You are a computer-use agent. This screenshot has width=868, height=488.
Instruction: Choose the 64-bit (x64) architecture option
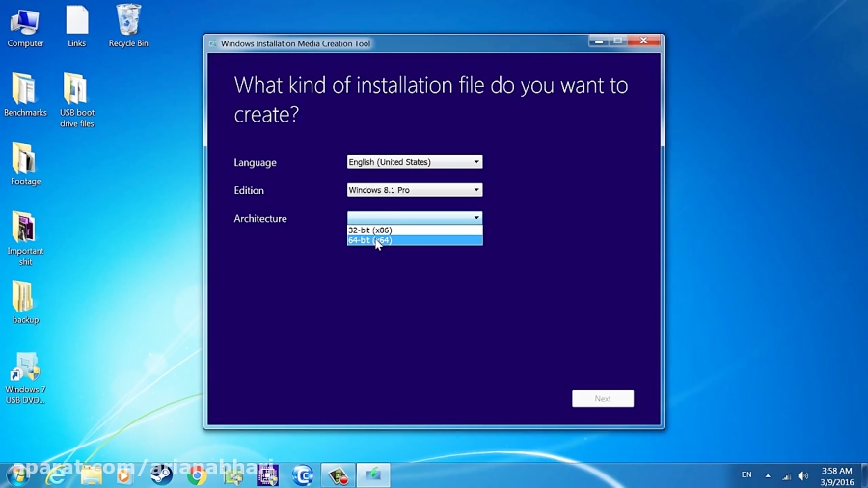[x=415, y=240]
